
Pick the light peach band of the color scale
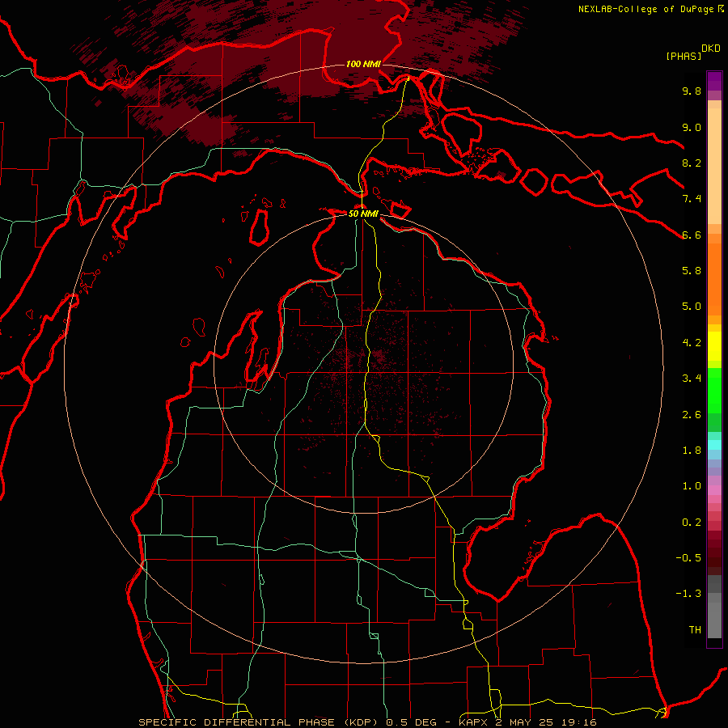coord(714,167)
